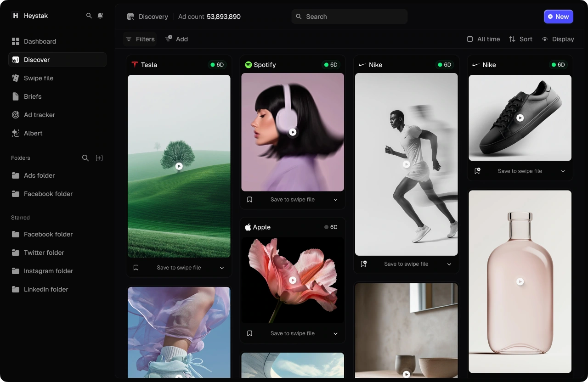Click the Search input field
The height and width of the screenshot is (382, 588).
[x=350, y=17]
